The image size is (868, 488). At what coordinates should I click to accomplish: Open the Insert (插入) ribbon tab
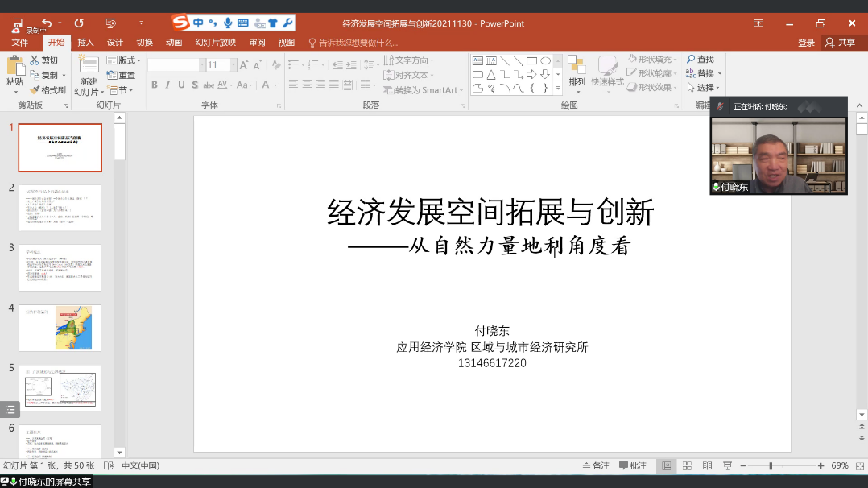pyautogui.click(x=85, y=43)
